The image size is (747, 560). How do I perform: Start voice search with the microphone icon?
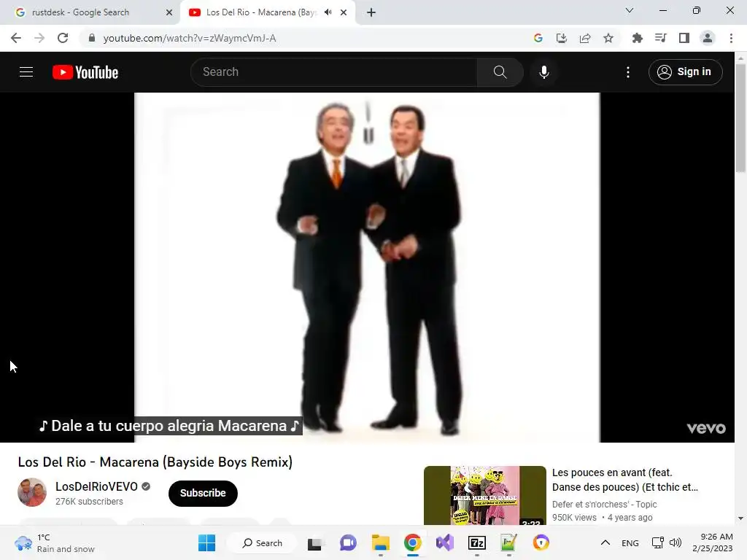(x=544, y=72)
